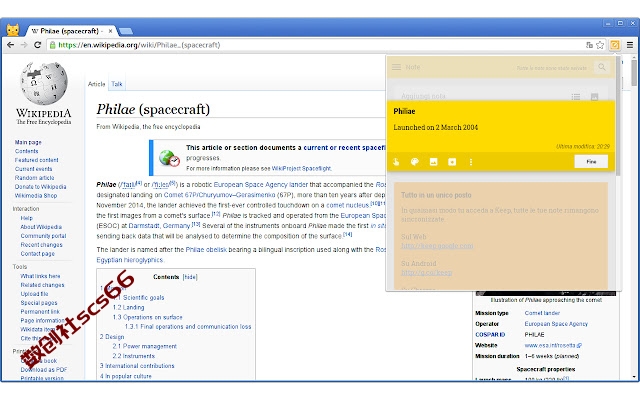Open the Special pages link
640x400 pixels.
(39, 303)
